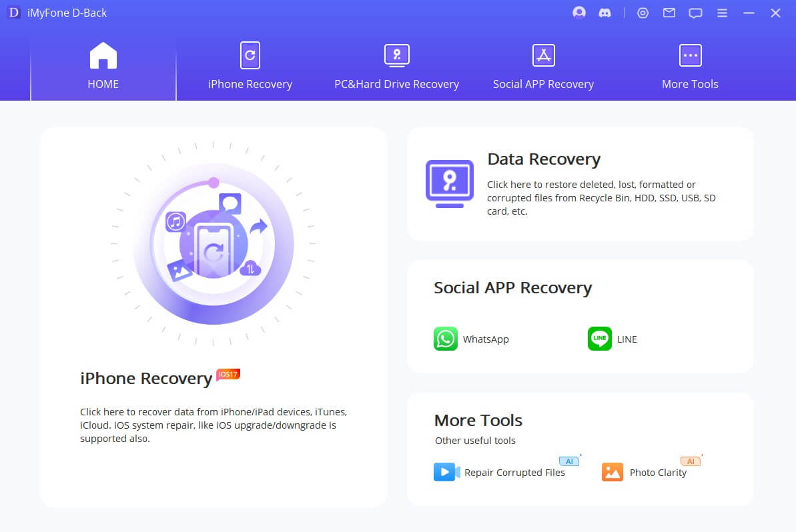Screen dimensions: 796x532
Task: Click the WhatsApp icon
Action: click(x=445, y=339)
